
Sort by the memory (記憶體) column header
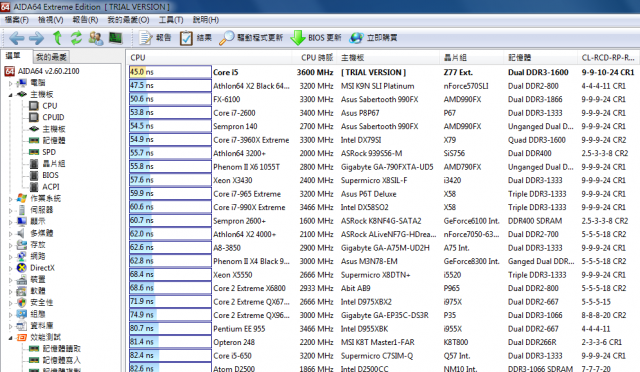542,58
